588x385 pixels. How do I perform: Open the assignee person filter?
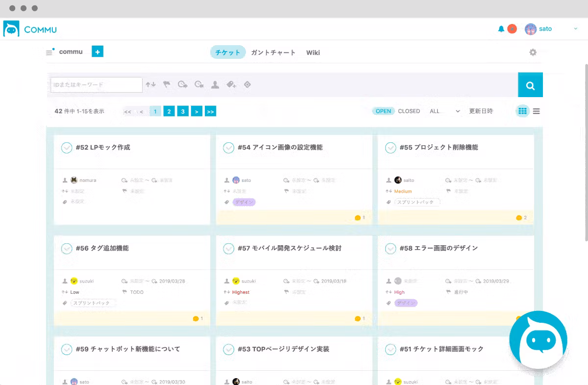point(215,85)
